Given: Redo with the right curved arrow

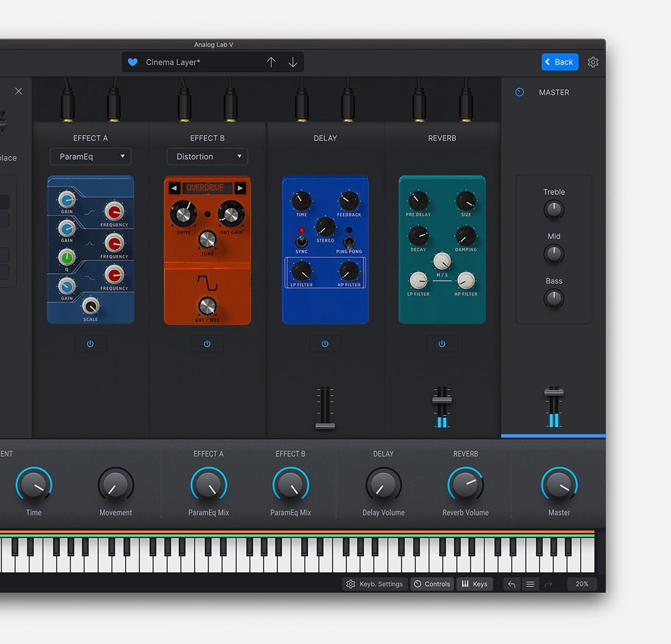Looking at the screenshot, I should click(548, 584).
